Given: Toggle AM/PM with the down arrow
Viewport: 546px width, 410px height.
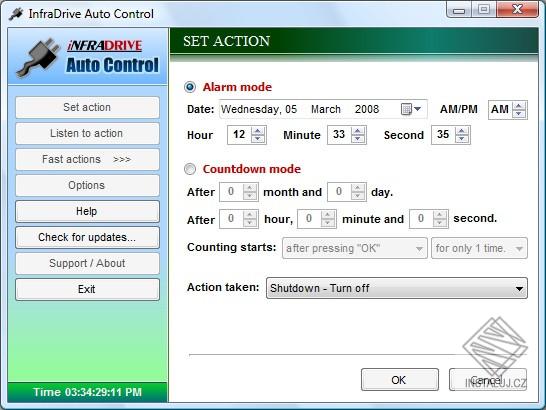Looking at the screenshot, I should click(519, 114).
